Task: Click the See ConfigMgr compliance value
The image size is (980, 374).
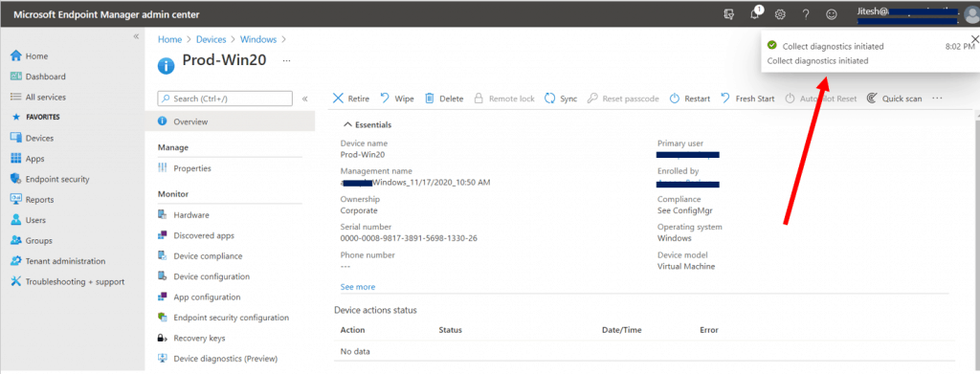Action: click(x=685, y=211)
